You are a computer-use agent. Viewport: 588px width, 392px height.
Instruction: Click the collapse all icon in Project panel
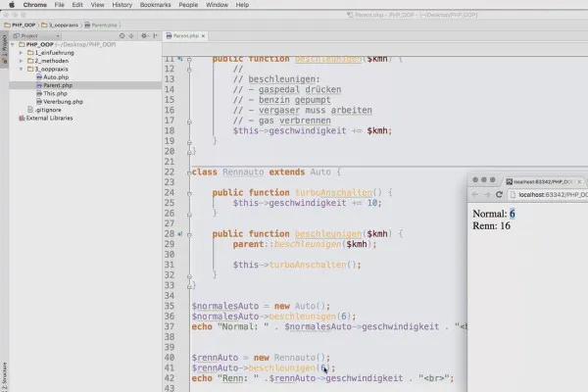131,36
